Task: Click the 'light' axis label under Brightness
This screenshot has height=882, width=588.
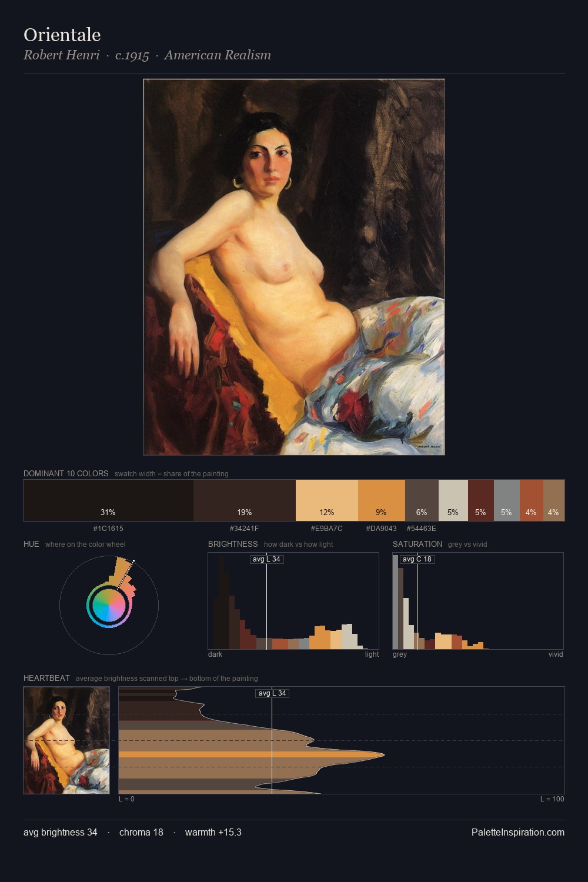Action: pyautogui.click(x=372, y=654)
